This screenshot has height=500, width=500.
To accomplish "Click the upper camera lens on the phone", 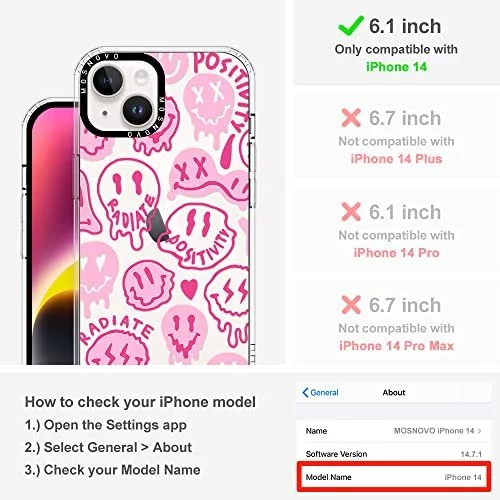I will click(x=108, y=81).
